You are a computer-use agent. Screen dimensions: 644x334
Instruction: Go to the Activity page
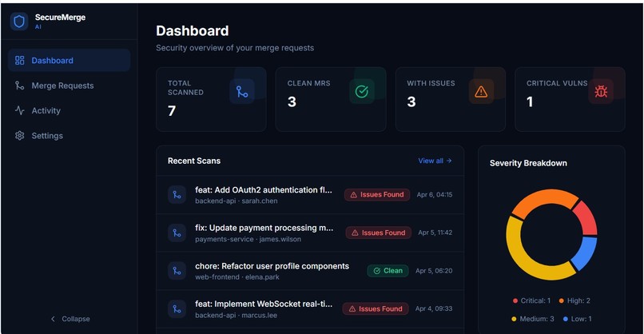pos(69,110)
